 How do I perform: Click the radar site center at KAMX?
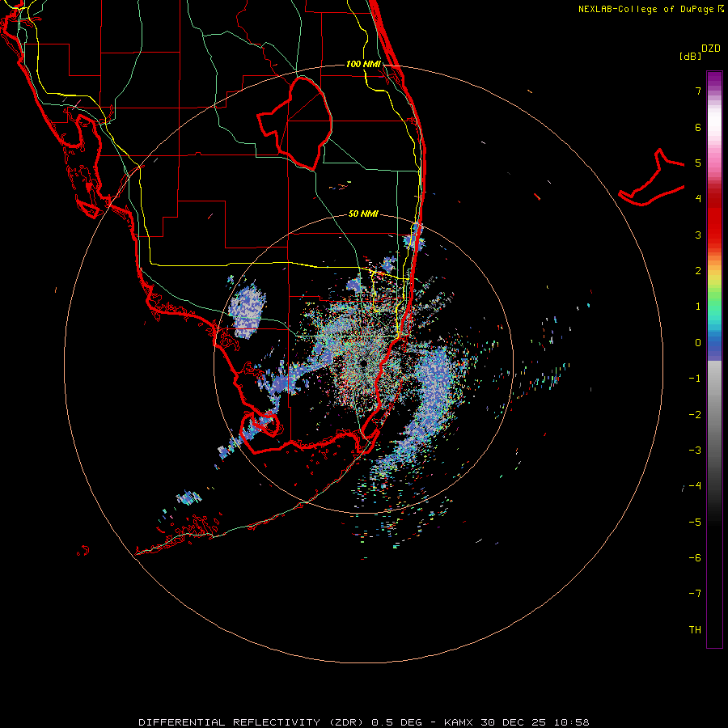coord(363,363)
